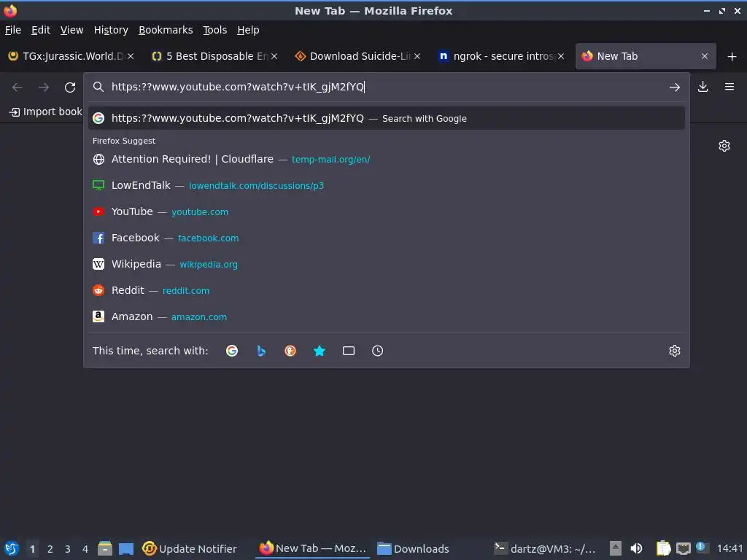747x560 pixels.
Task: Open search settings gear in suggestion panel
Action: tap(674, 351)
